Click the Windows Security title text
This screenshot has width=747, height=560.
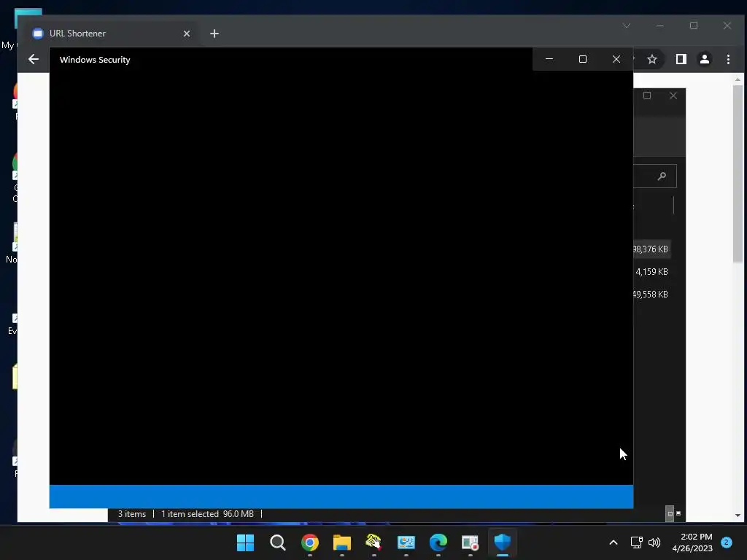[x=95, y=60]
